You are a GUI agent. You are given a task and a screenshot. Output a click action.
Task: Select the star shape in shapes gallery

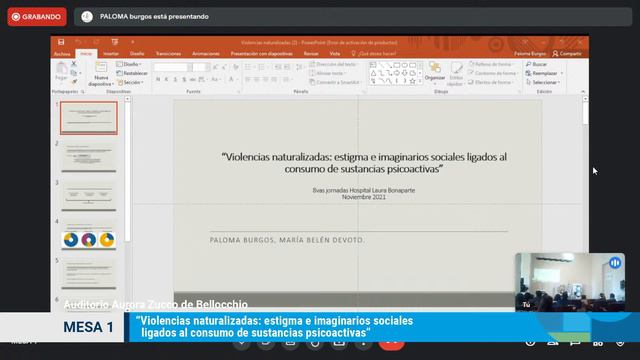click(x=412, y=81)
